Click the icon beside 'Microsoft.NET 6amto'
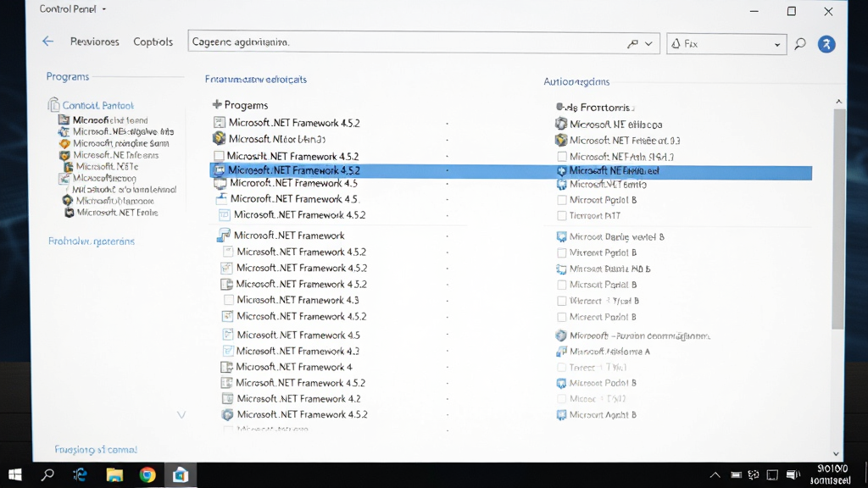The image size is (868, 488). pos(561,184)
